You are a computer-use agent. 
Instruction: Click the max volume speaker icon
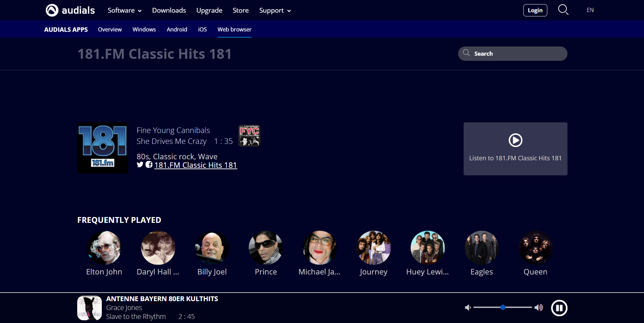point(539,308)
